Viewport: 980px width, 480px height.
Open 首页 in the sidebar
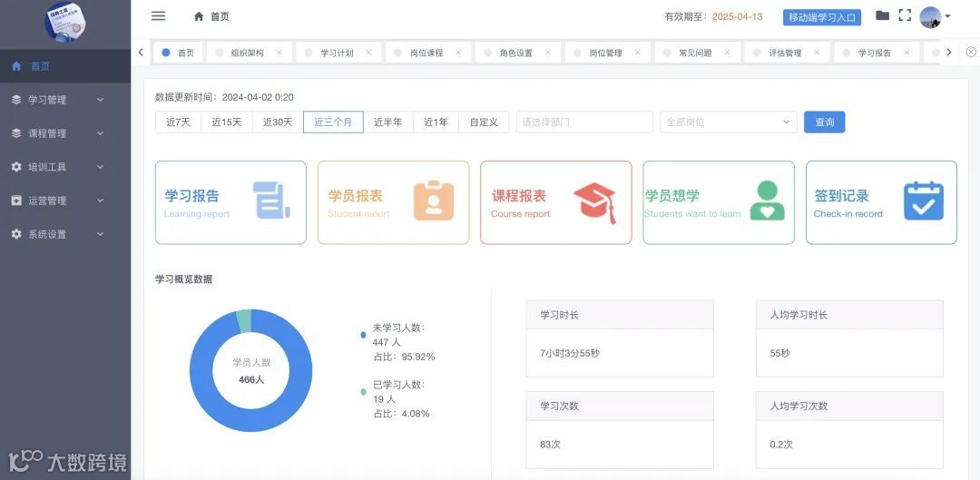point(65,66)
